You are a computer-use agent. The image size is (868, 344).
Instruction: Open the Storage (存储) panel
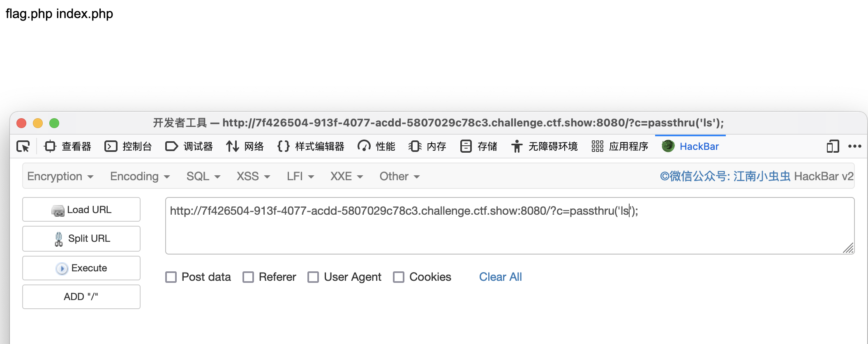[x=479, y=146]
